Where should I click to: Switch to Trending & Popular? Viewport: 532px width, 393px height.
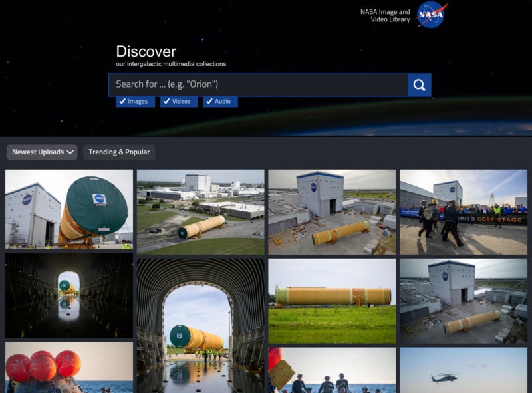119,152
